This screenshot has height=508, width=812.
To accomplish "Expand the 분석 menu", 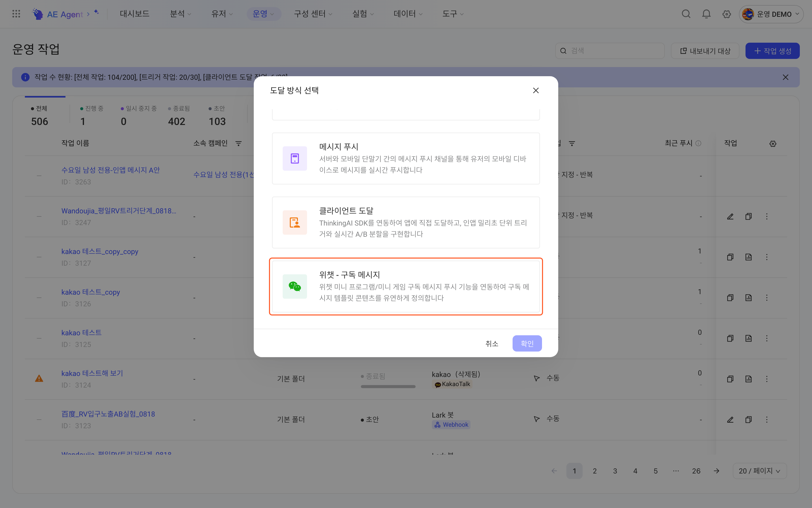I will [x=180, y=14].
